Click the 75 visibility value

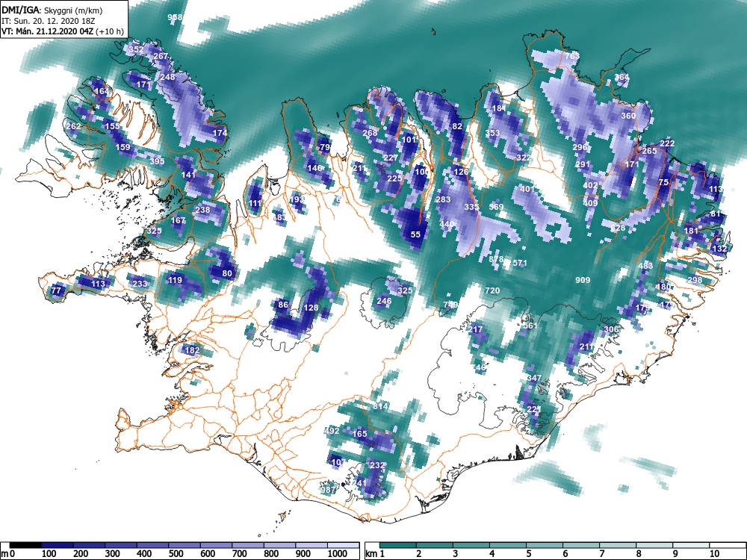[663, 182]
